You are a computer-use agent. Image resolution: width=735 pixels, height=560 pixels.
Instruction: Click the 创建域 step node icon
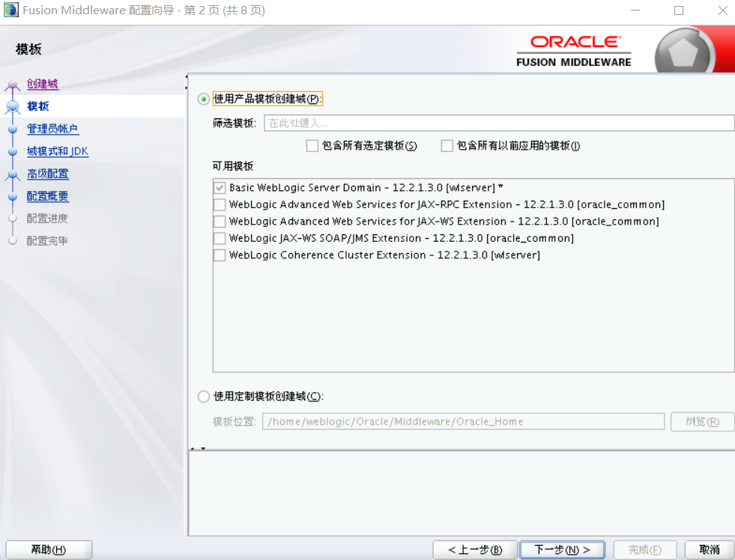[x=13, y=85]
